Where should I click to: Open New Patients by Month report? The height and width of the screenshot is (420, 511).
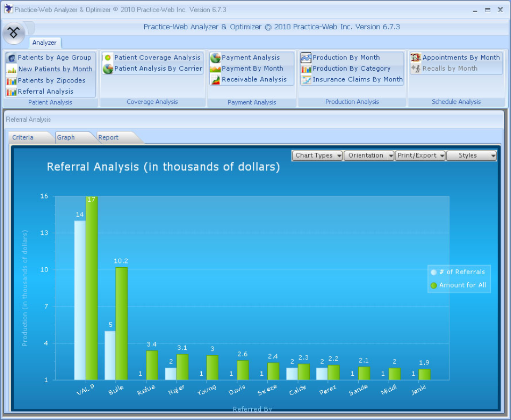click(x=55, y=69)
